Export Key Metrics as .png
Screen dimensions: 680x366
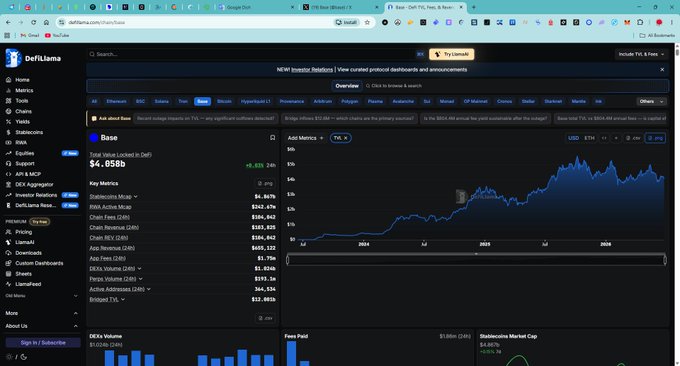[x=265, y=183]
